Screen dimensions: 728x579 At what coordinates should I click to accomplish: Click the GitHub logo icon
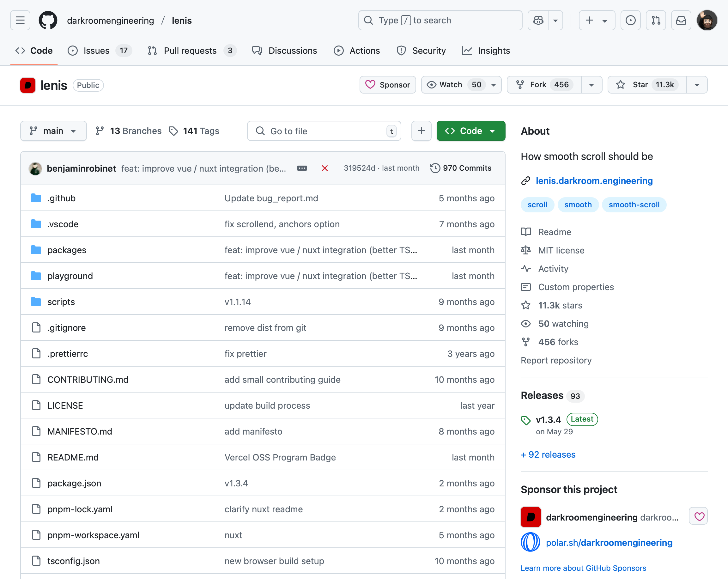click(48, 20)
